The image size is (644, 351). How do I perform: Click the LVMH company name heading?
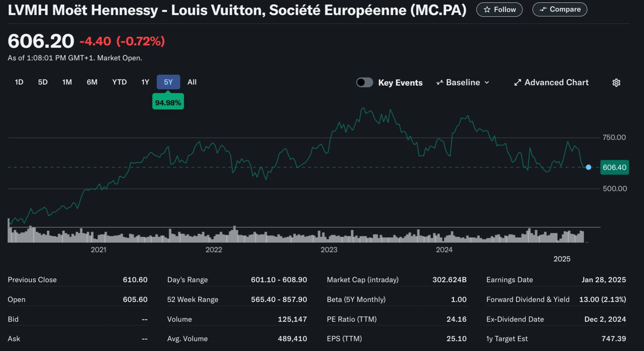[x=237, y=10]
